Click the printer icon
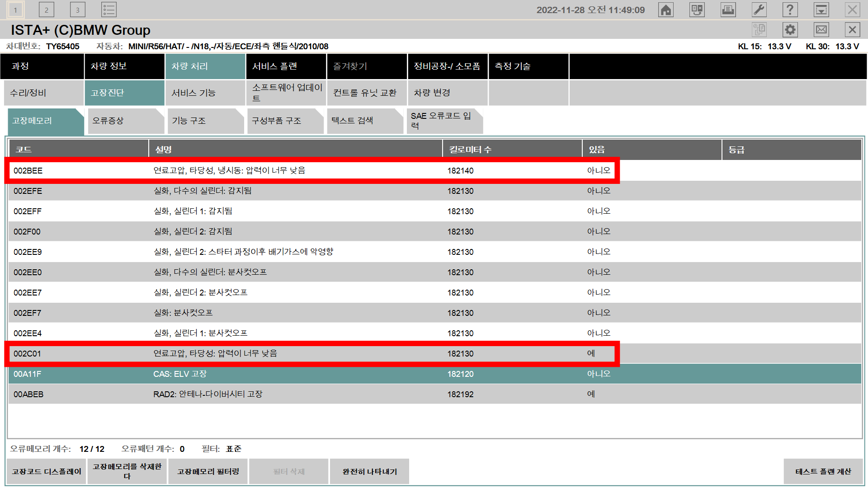Viewport: 868px width, 488px height. click(x=728, y=10)
